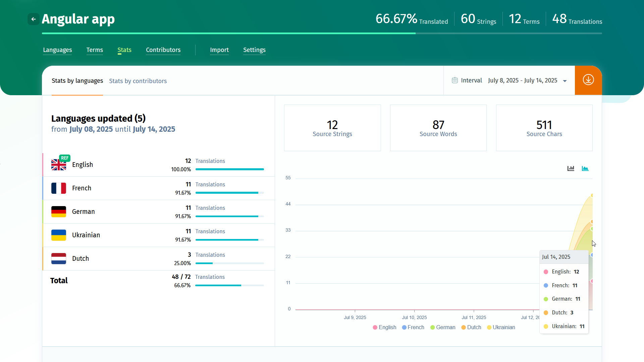Toggle French series in chart legend

(x=413, y=327)
